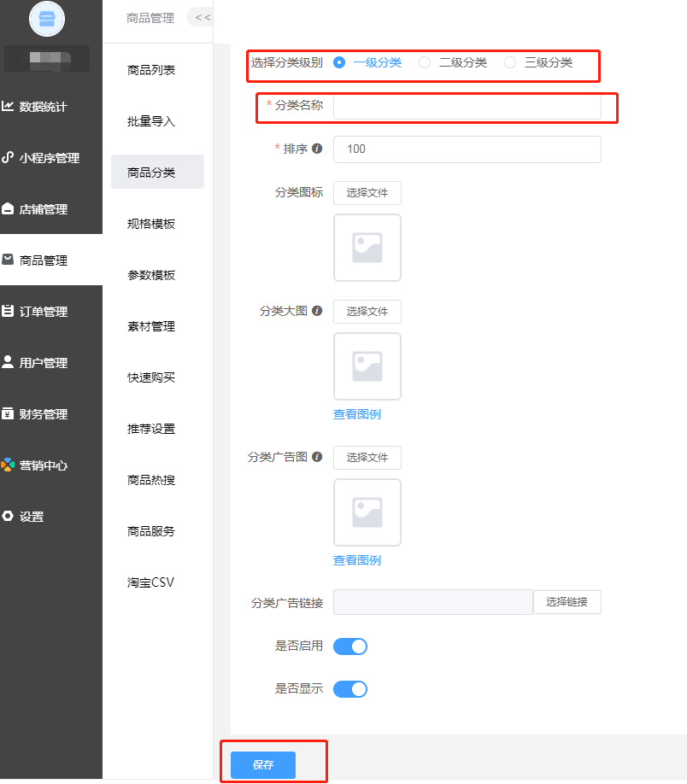Open 查看图例 link under 分类大图
This screenshot has height=784, width=687.
pyautogui.click(x=357, y=414)
